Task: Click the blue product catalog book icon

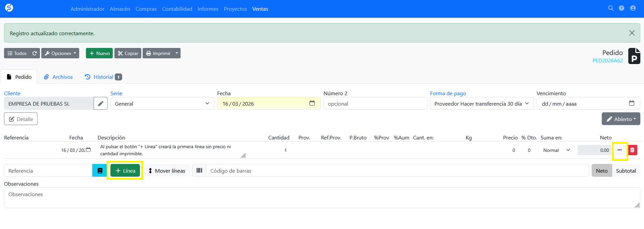Action: pyautogui.click(x=100, y=171)
